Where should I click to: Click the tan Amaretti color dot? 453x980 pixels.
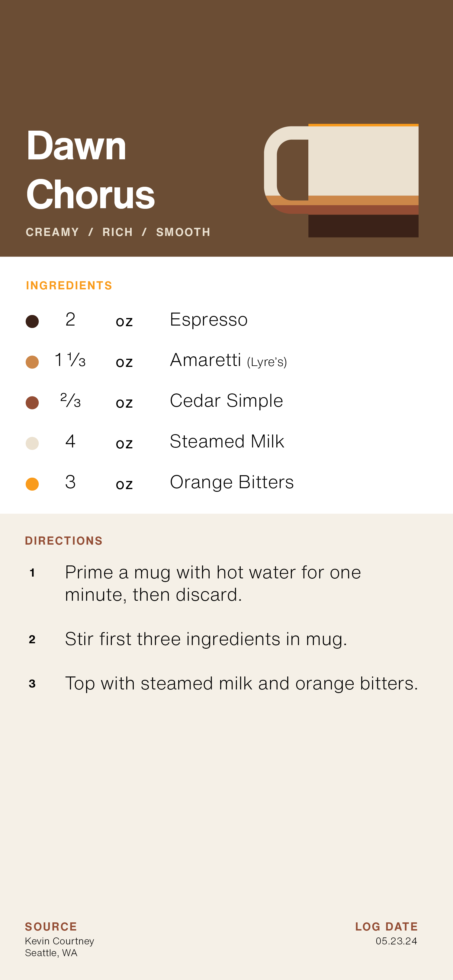(32, 362)
